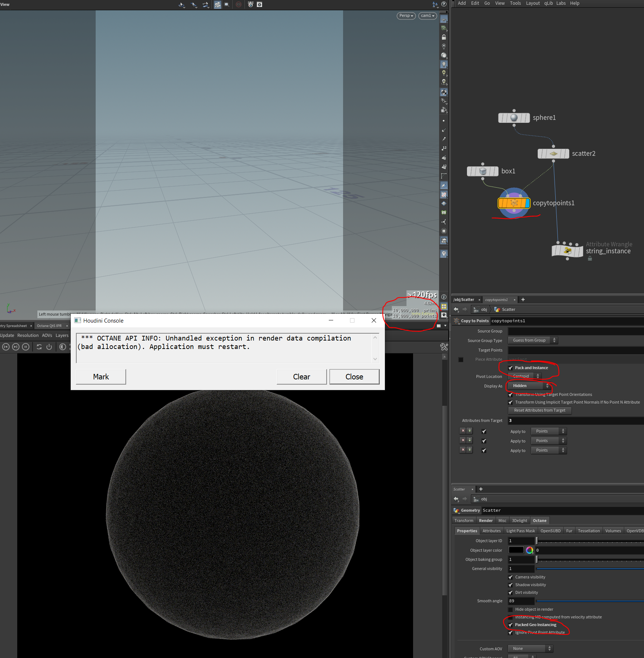Click the Octane IPR restart render icon
Viewport: 644px width, 658px height.
click(39, 347)
